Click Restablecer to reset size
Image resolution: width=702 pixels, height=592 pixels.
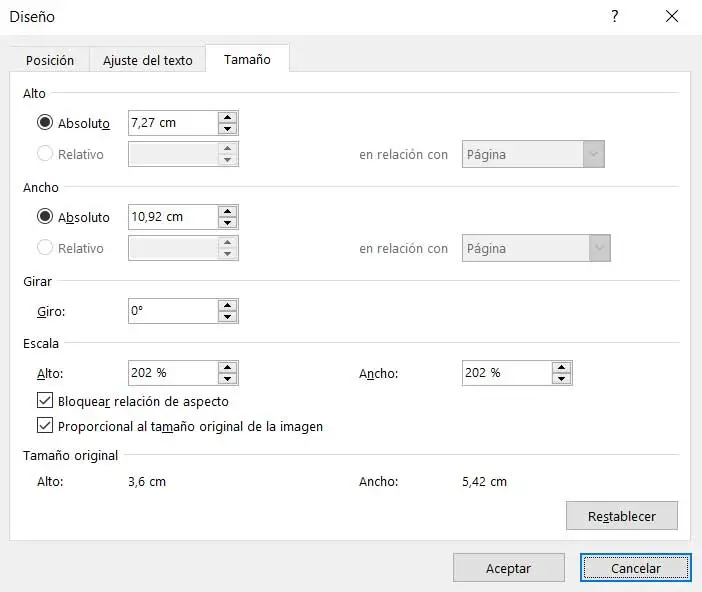[621, 516]
